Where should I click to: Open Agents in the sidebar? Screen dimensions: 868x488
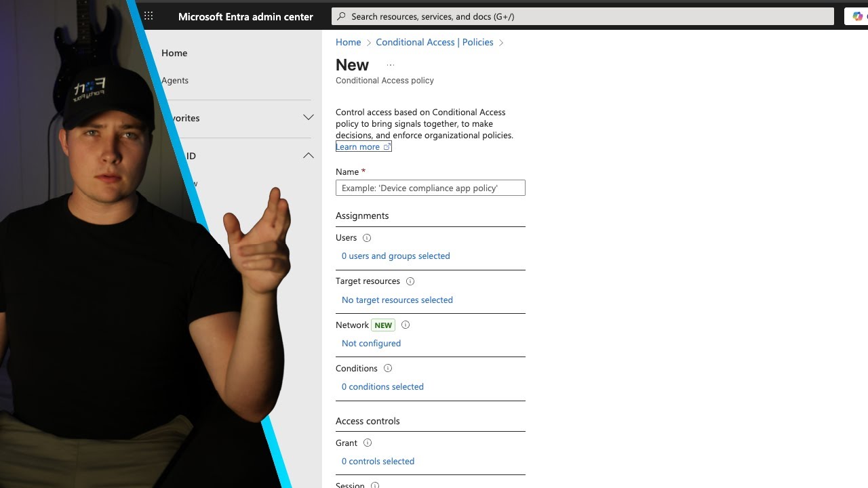pos(175,80)
